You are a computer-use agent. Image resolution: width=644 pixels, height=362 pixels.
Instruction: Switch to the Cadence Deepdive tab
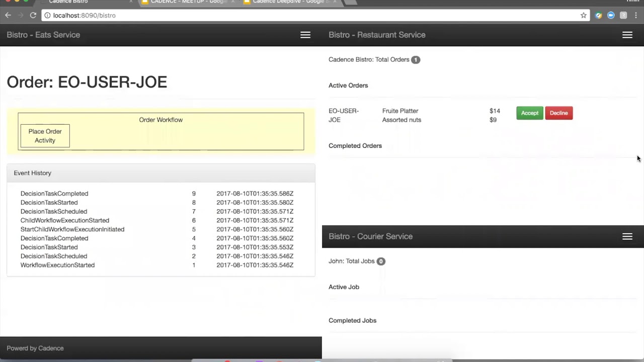click(290, 2)
